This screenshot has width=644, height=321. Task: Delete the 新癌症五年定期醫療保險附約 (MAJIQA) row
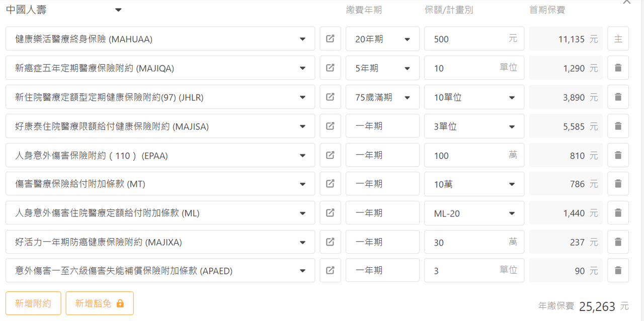coord(618,68)
